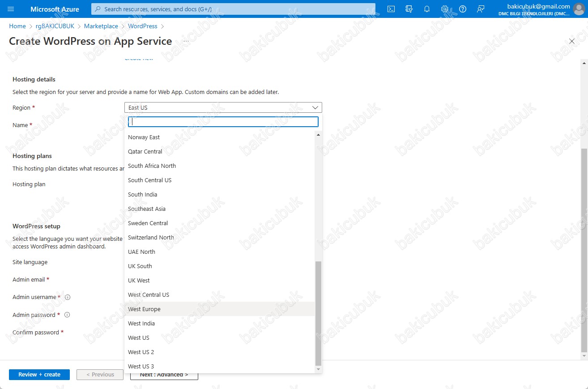Click the region list scroll down arrow
This screenshot has height=389, width=588.
[318, 370]
